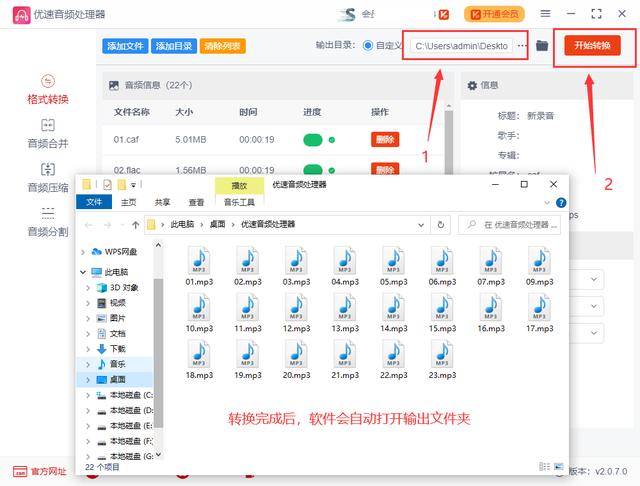
Task: Go up one folder level in Explorer
Action: click(136, 225)
